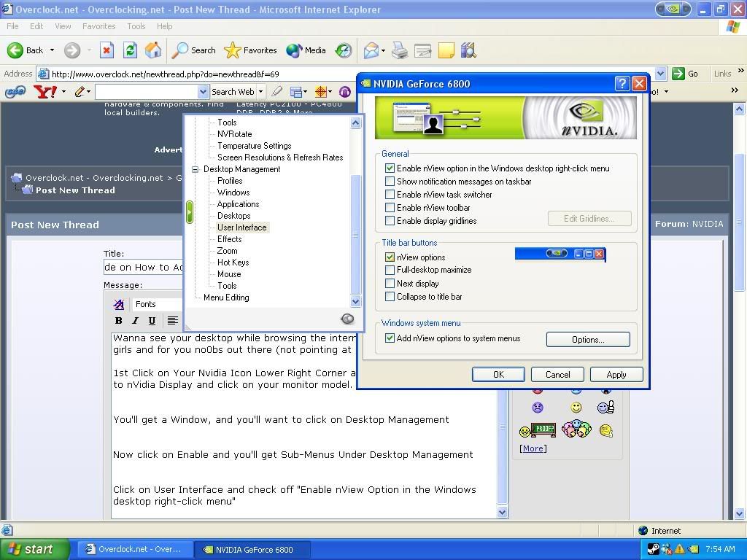This screenshot has width=747, height=560.
Task: Open the View menu
Action: [63, 26]
